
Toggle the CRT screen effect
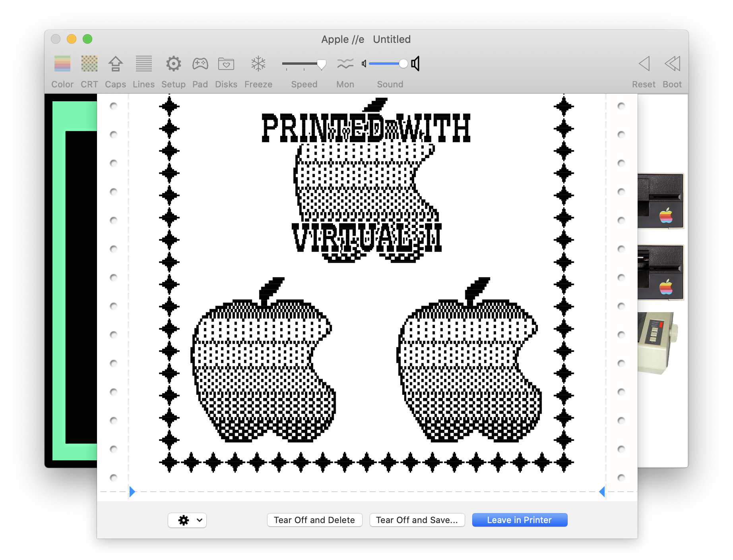(89, 64)
